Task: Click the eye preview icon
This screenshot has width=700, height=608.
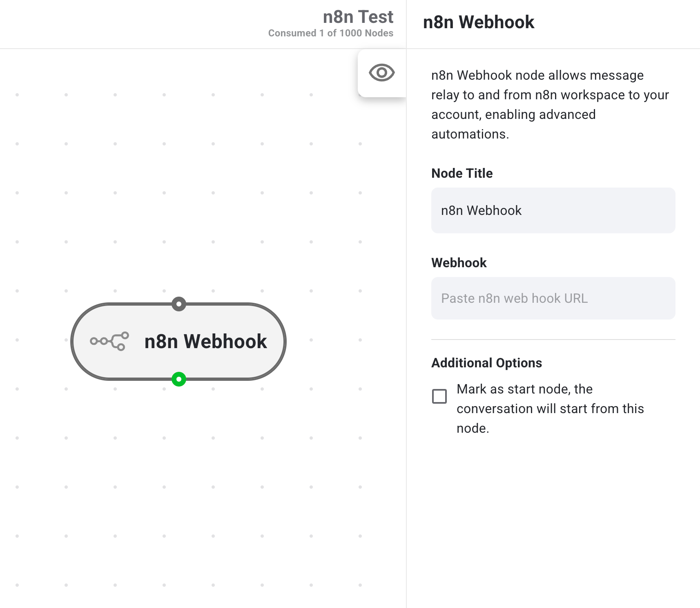Action: pyautogui.click(x=381, y=73)
